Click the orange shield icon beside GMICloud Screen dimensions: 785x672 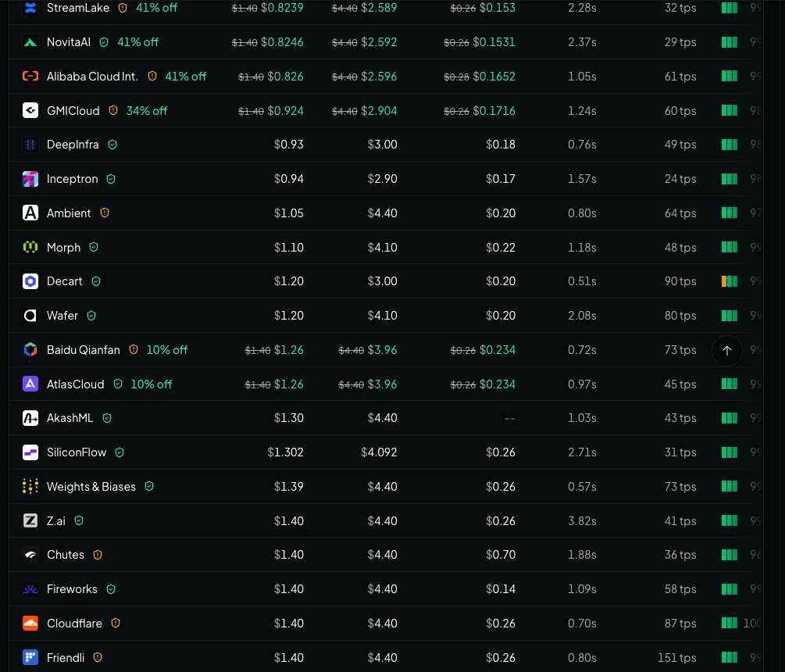coord(113,110)
